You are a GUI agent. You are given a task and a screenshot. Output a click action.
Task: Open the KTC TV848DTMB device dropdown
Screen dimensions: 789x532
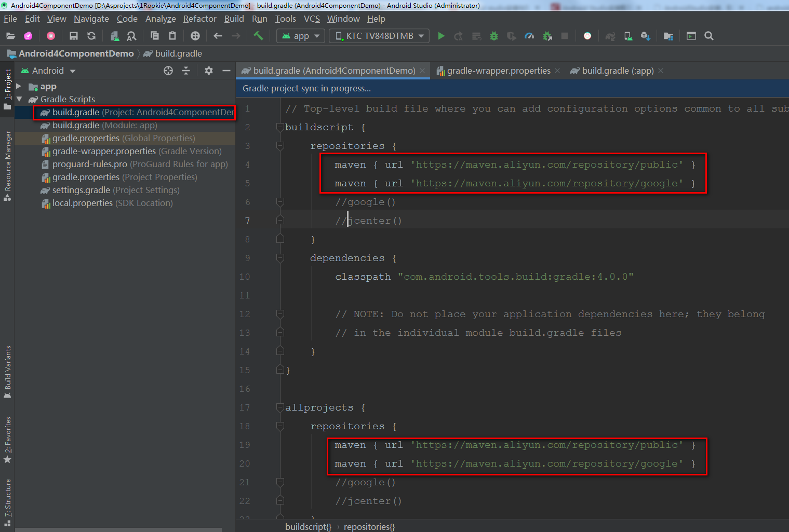coord(379,36)
